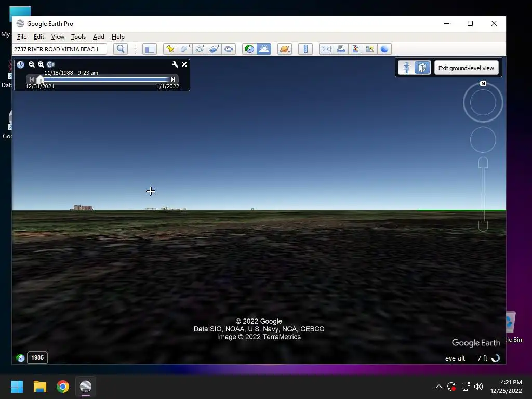This screenshot has height=399, width=532.
Task: Show hidden system tray icons
Action: pyautogui.click(x=438, y=387)
